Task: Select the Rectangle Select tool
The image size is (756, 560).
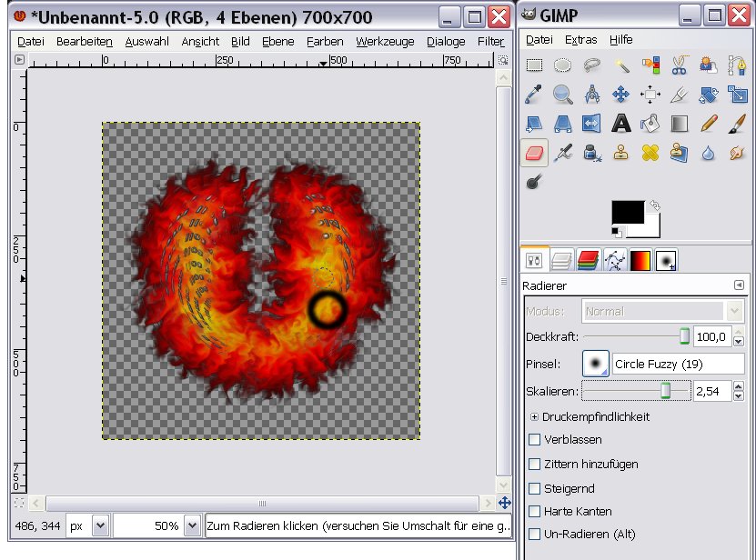Action: pyautogui.click(x=534, y=65)
